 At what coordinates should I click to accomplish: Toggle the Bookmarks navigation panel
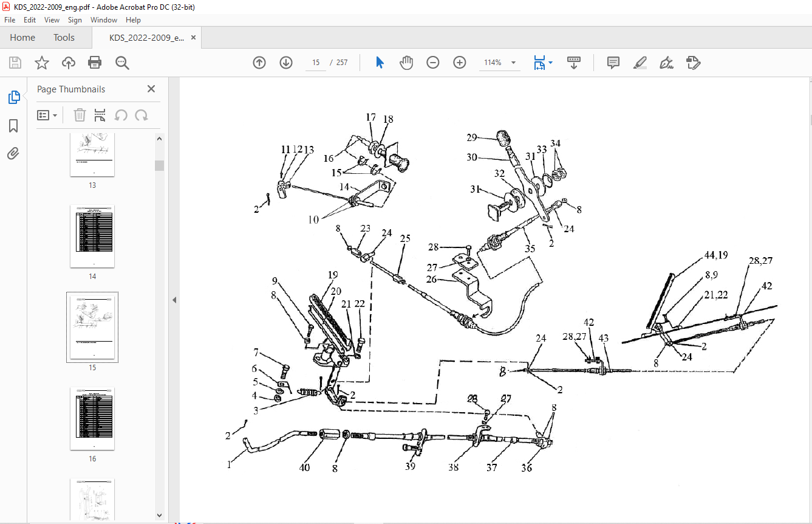(x=13, y=126)
